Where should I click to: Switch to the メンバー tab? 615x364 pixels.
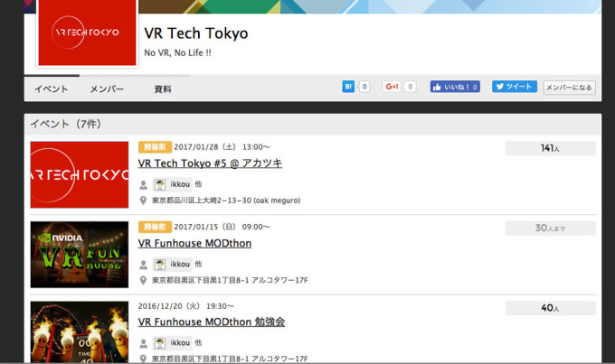coord(107,89)
